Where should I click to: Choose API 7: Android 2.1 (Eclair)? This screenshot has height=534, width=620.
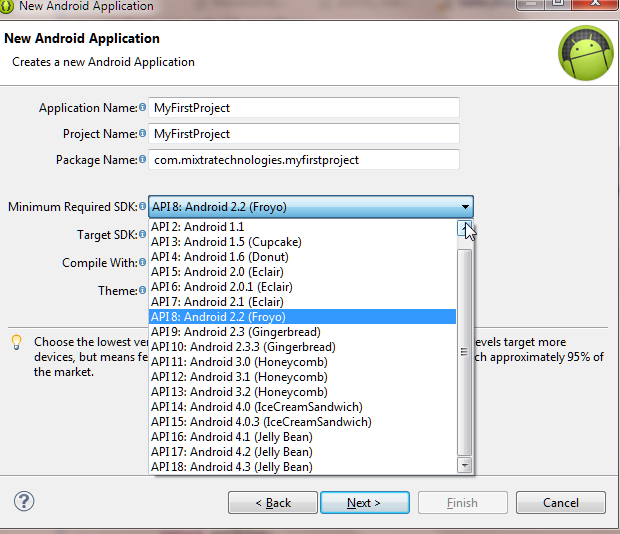[302, 302]
